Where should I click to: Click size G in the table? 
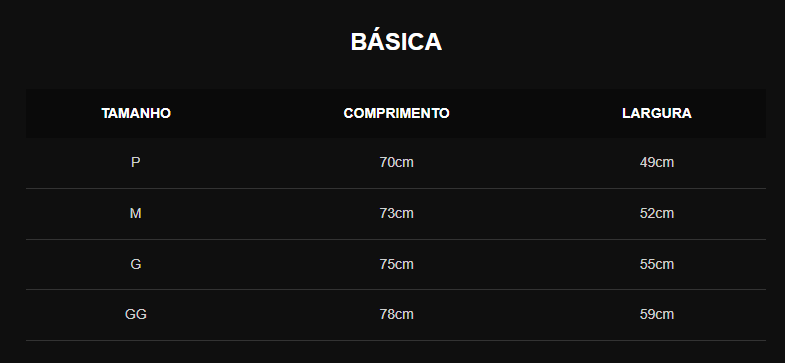(x=136, y=264)
